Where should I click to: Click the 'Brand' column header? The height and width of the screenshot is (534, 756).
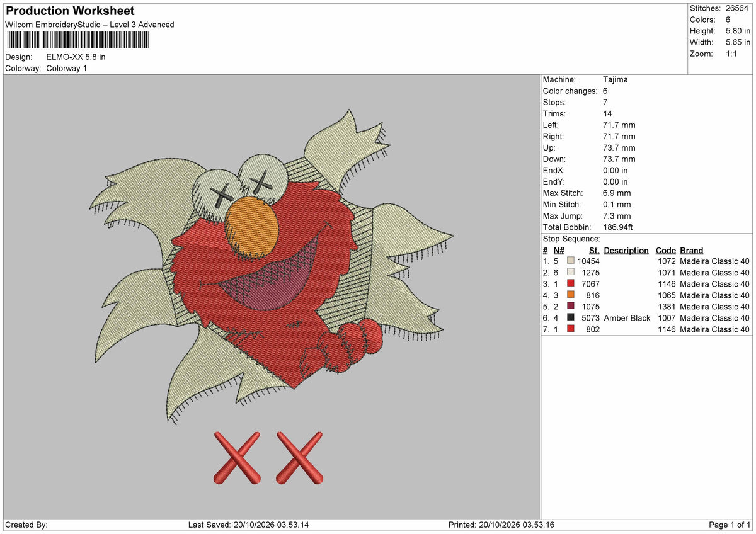pos(692,250)
